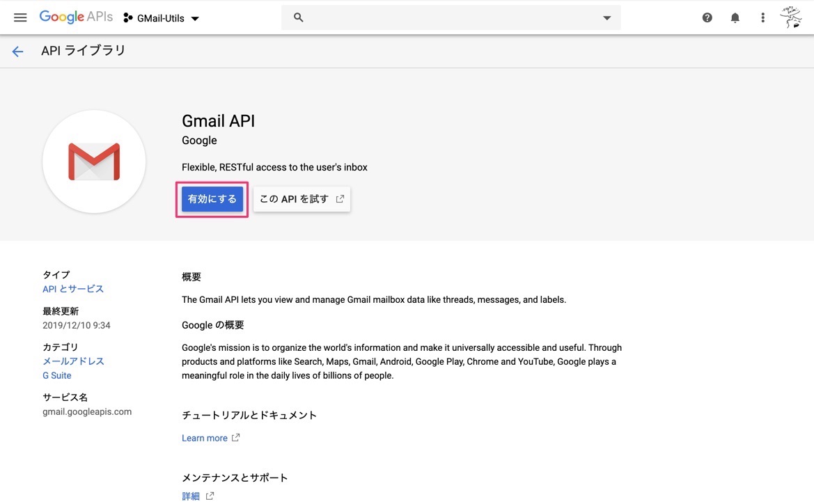Click the profile avatar
The height and width of the screenshot is (504, 814).
[790, 17]
